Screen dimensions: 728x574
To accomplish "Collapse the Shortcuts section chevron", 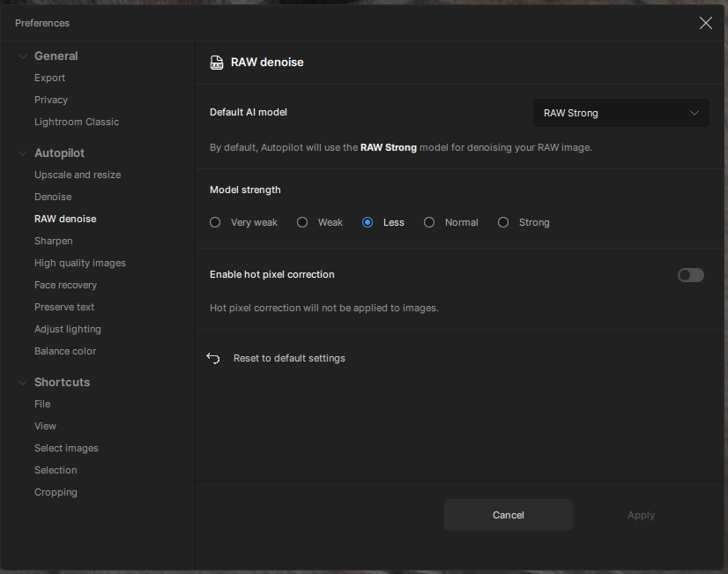I will pos(22,383).
